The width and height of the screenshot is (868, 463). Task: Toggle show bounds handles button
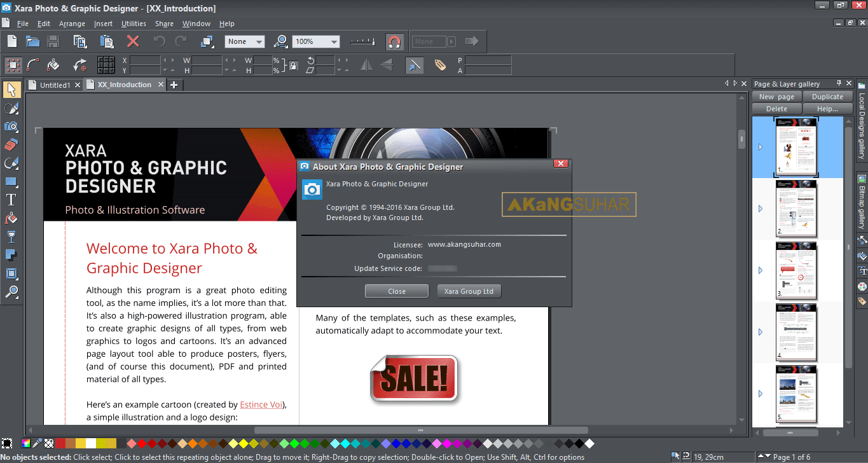pos(13,65)
